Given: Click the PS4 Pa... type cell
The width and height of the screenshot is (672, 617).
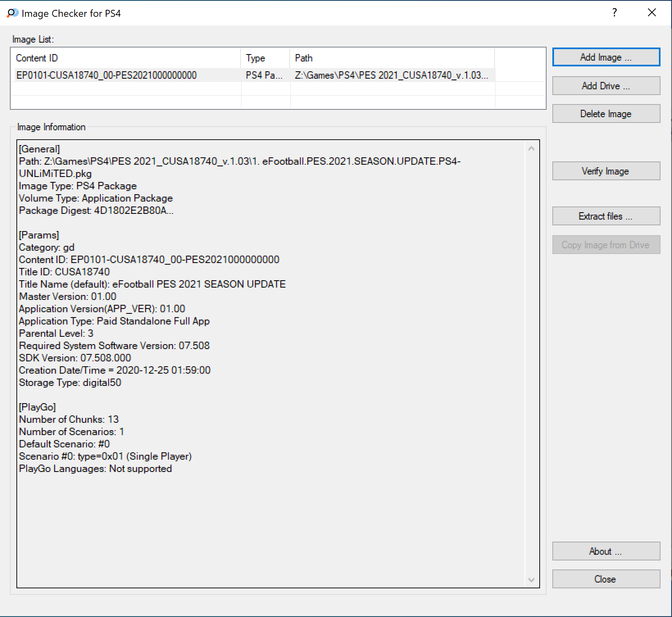Looking at the screenshot, I should click(264, 75).
